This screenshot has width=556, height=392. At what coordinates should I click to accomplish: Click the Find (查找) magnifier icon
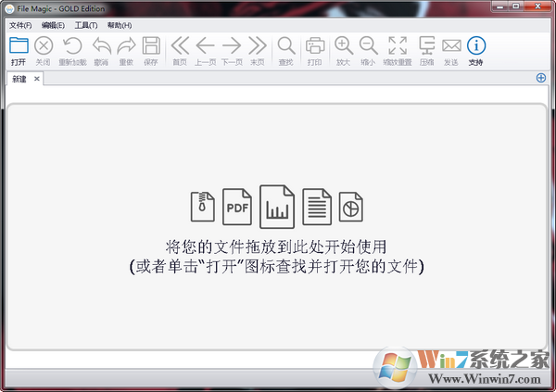pos(286,45)
